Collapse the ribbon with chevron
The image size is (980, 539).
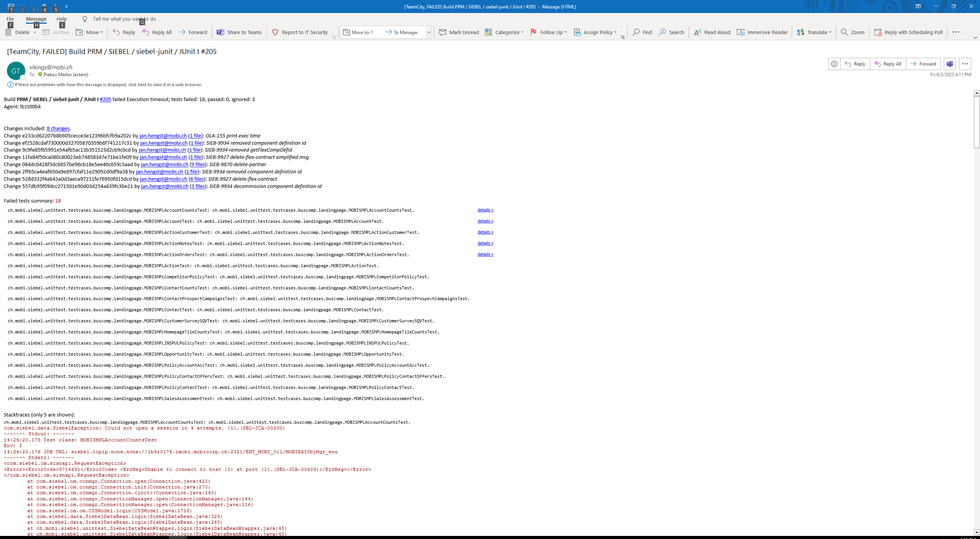[975, 38]
